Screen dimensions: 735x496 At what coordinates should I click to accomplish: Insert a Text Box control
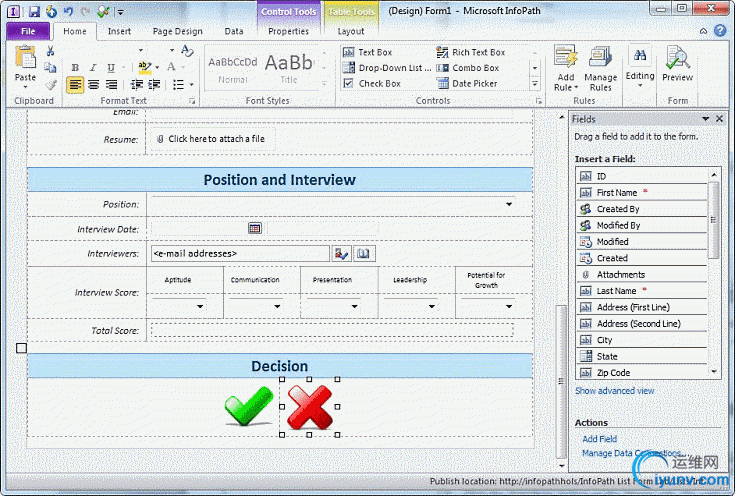click(368, 52)
